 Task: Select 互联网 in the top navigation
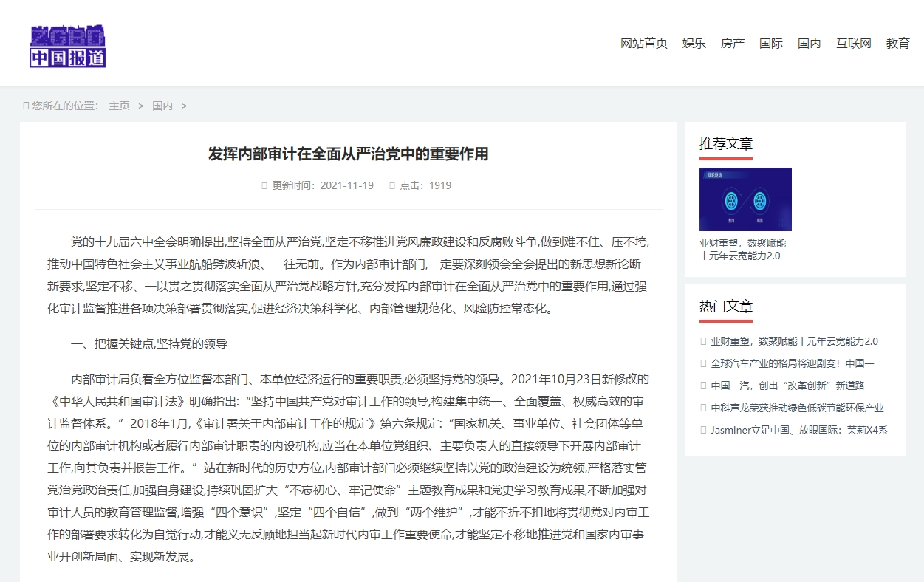coord(853,44)
